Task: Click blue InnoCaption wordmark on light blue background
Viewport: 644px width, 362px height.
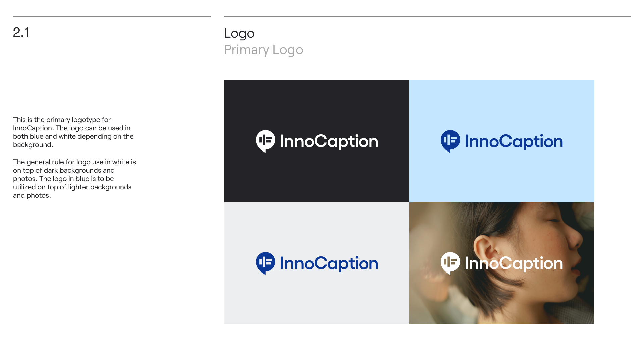Action: click(x=514, y=141)
